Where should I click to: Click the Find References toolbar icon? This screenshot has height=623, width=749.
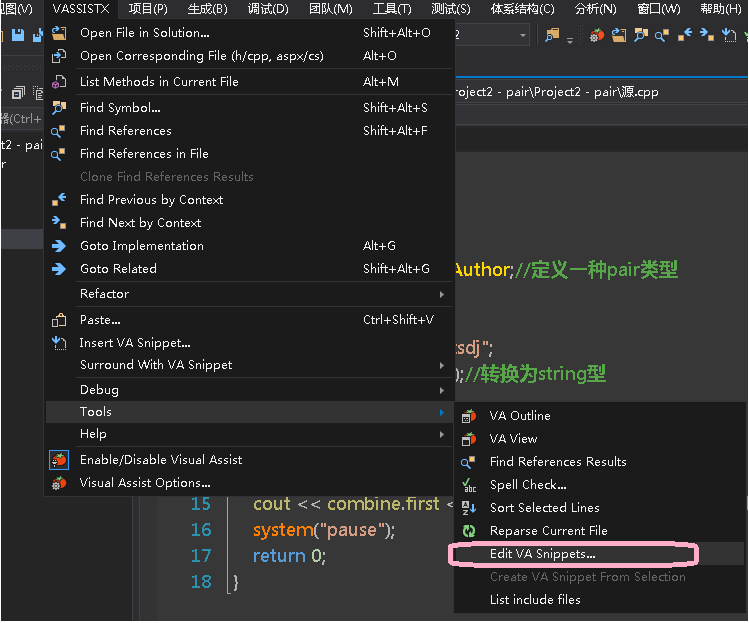pyautogui.click(x=662, y=35)
